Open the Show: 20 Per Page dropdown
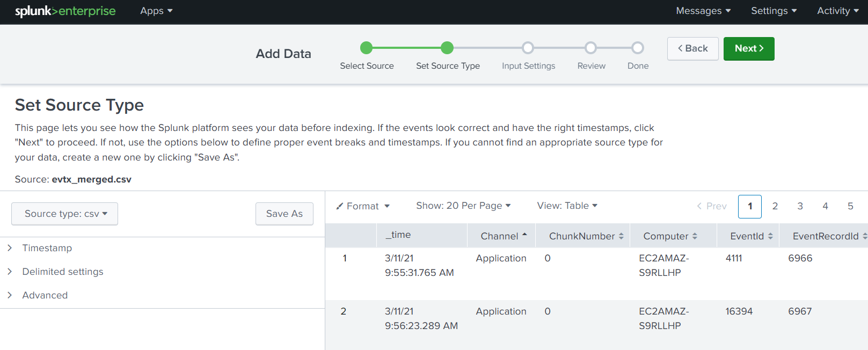868x350 pixels. [x=463, y=206]
